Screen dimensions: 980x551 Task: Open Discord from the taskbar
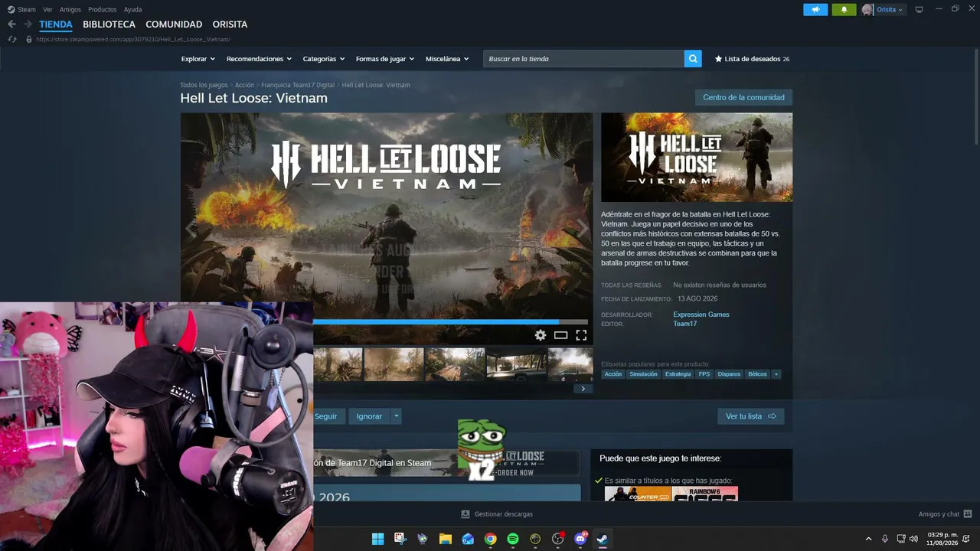(580, 539)
